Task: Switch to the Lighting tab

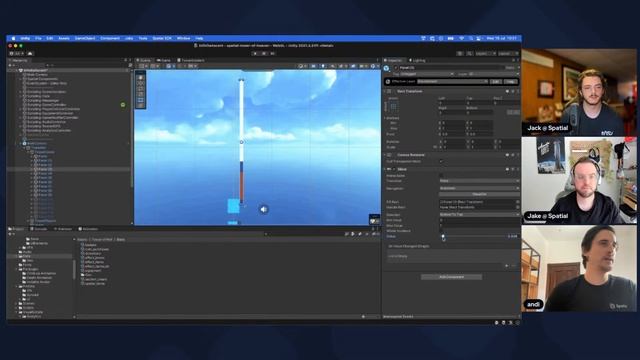Action: (x=417, y=60)
